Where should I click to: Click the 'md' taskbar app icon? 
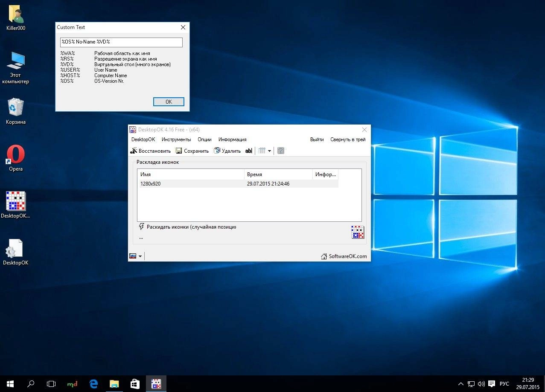click(72, 384)
